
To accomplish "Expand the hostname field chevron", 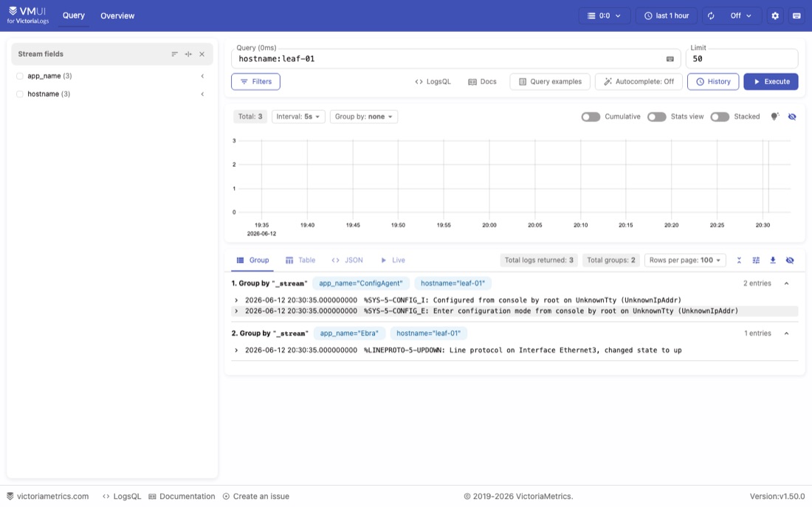I will [x=202, y=94].
